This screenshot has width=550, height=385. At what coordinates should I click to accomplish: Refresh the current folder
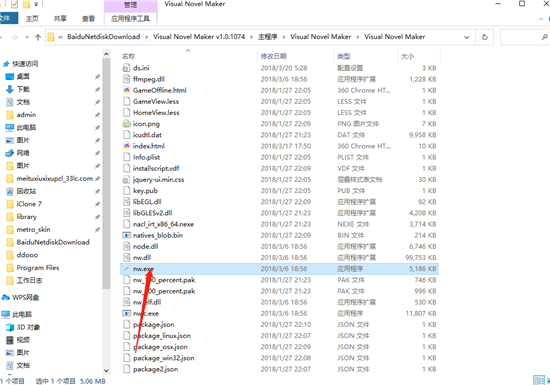(x=484, y=37)
